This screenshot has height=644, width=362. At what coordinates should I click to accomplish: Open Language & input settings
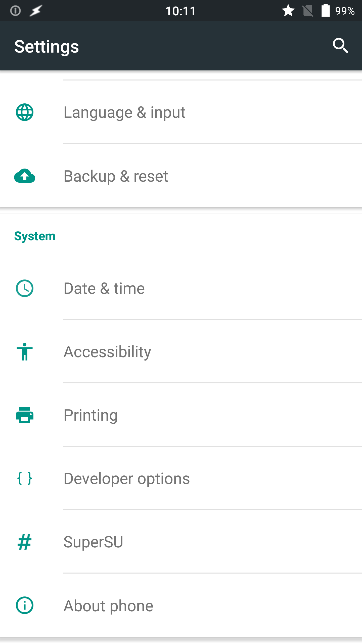coord(181,112)
